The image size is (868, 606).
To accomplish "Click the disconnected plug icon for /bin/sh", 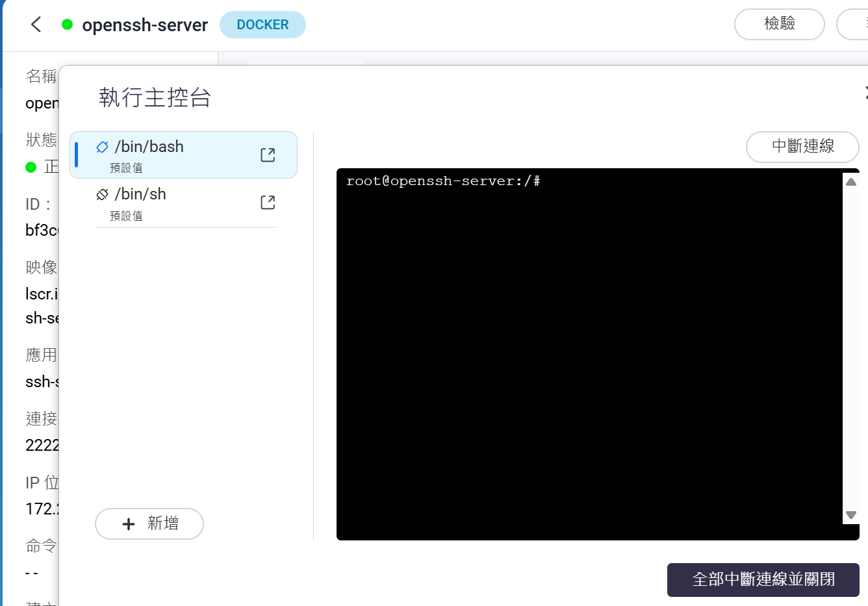I will [102, 194].
